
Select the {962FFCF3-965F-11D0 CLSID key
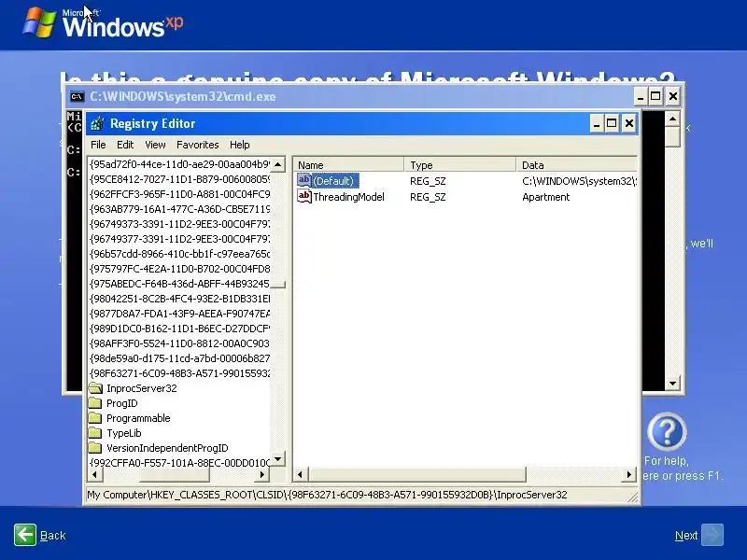(179, 194)
